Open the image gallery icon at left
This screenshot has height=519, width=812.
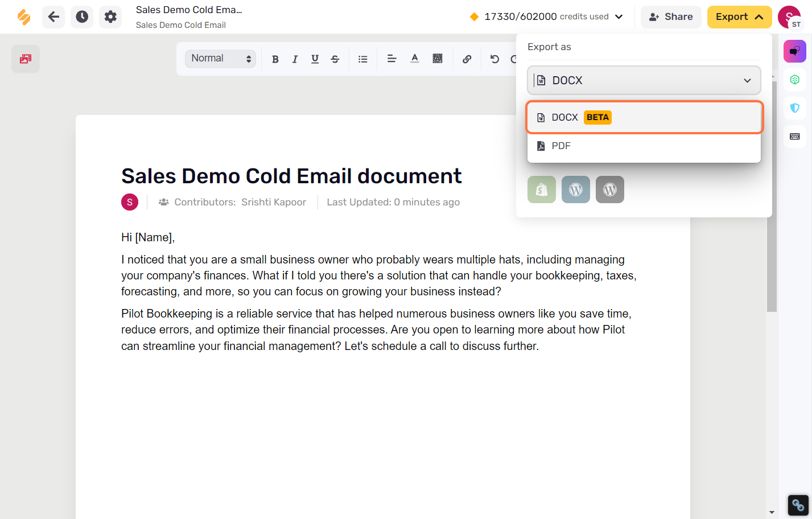(x=26, y=59)
